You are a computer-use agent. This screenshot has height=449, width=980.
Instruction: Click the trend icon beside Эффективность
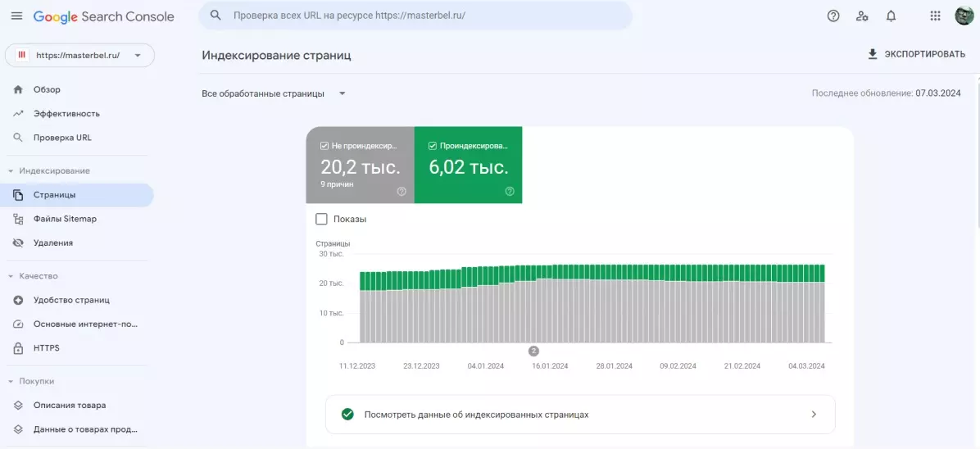(18, 114)
